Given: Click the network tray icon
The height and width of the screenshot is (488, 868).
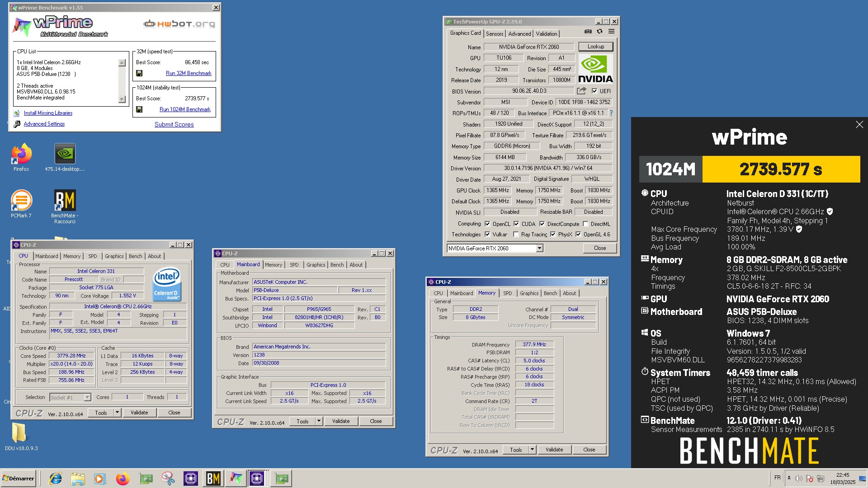Looking at the screenshot, I should pyautogui.click(x=821, y=479).
